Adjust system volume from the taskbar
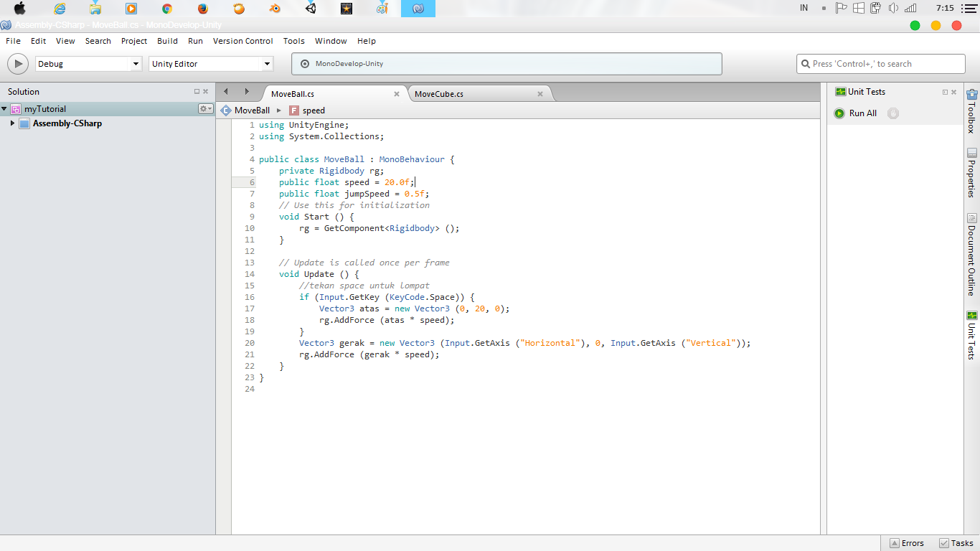This screenshot has width=980, height=551. [892, 9]
